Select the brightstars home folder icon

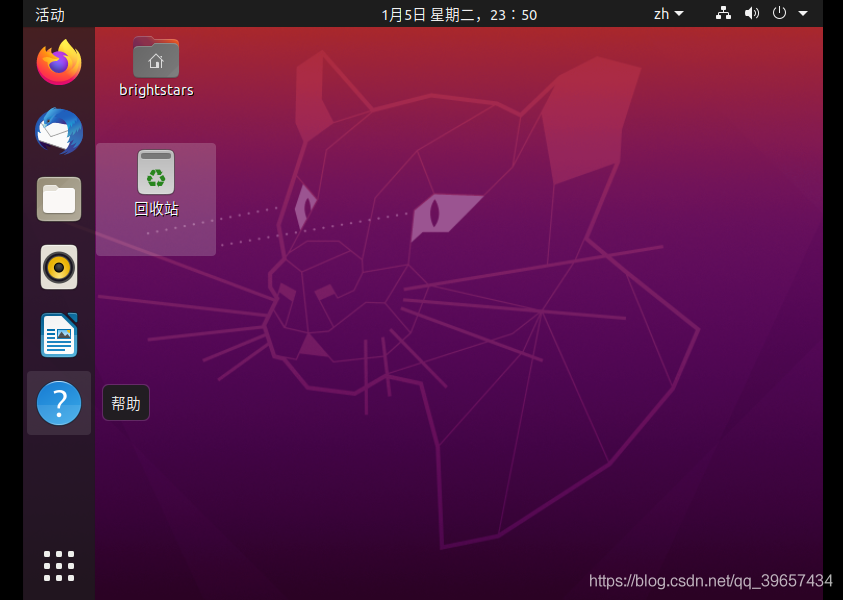point(156,58)
